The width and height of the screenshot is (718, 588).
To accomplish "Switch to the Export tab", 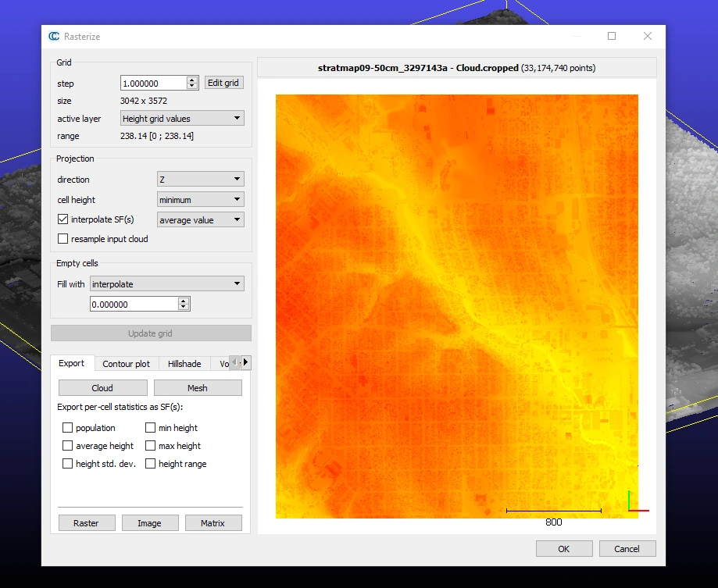I will [x=71, y=363].
